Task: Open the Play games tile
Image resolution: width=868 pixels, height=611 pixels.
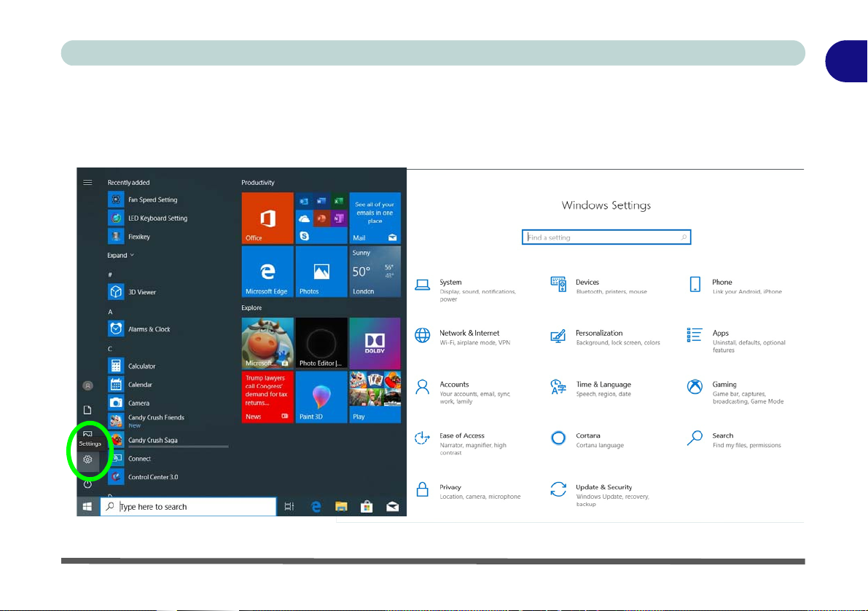Action: (375, 396)
